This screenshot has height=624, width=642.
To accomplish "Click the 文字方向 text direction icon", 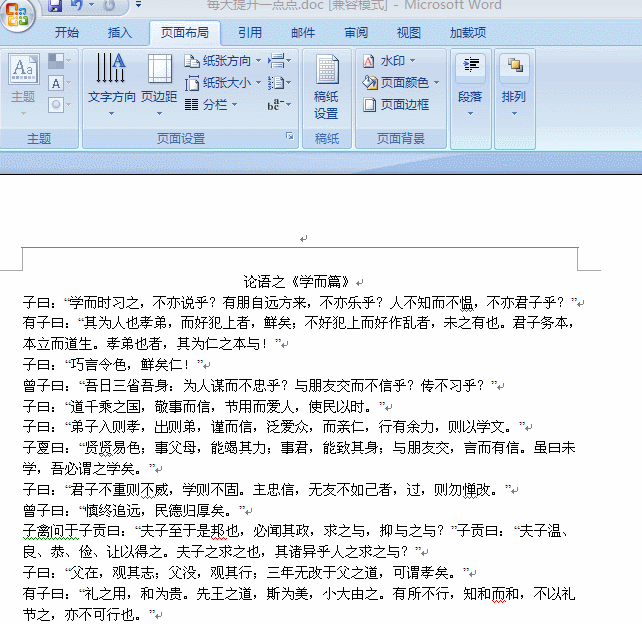I will (111, 68).
